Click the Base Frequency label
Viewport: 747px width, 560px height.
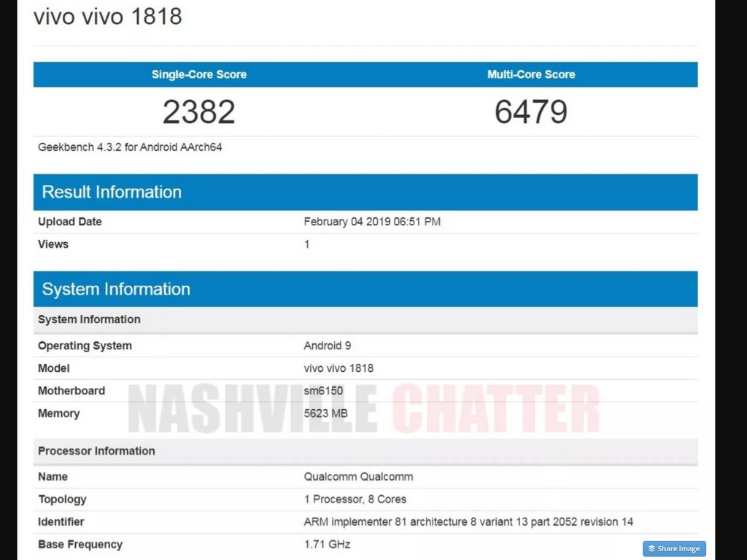(x=80, y=544)
